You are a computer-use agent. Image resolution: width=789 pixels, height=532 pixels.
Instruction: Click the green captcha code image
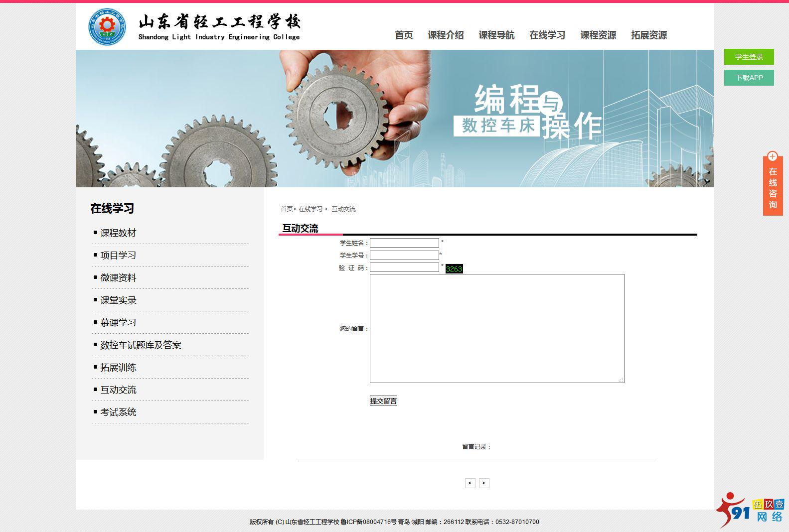[454, 269]
